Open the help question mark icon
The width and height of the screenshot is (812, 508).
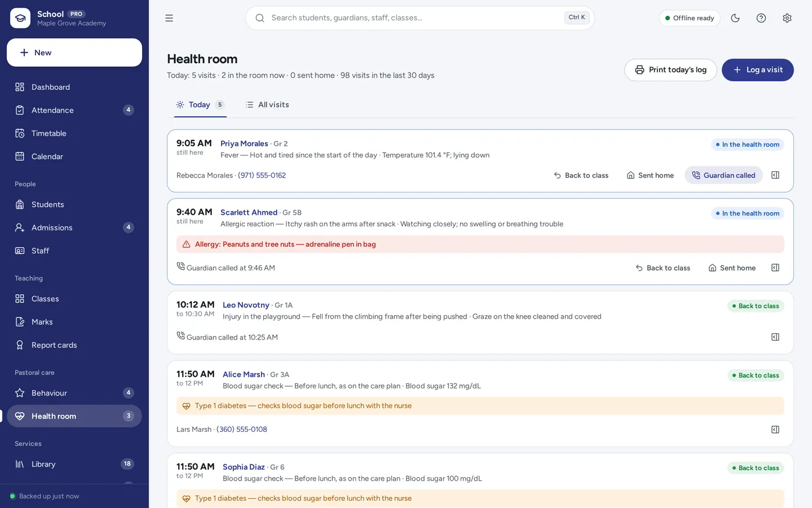(762, 18)
